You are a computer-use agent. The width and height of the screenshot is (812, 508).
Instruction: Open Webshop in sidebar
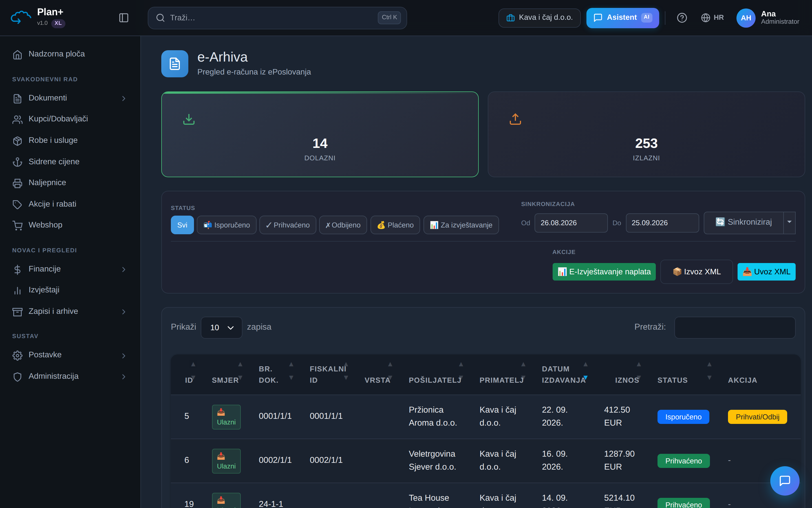point(70,225)
